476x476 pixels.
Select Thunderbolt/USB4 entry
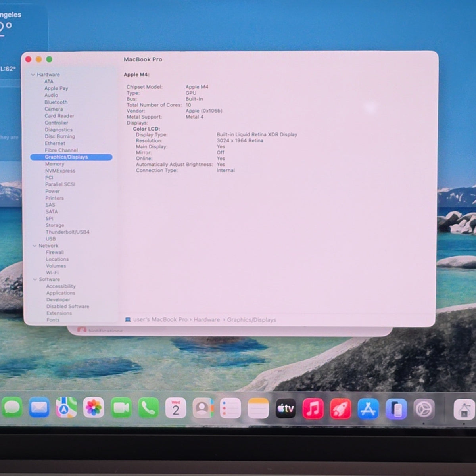(x=67, y=232)
